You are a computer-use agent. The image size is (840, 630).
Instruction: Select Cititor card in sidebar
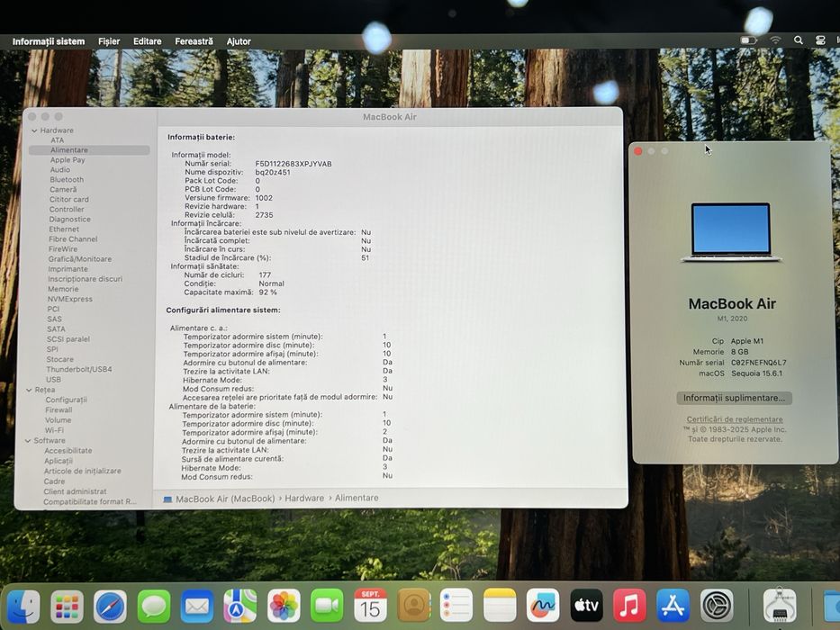tap(69, 199)
